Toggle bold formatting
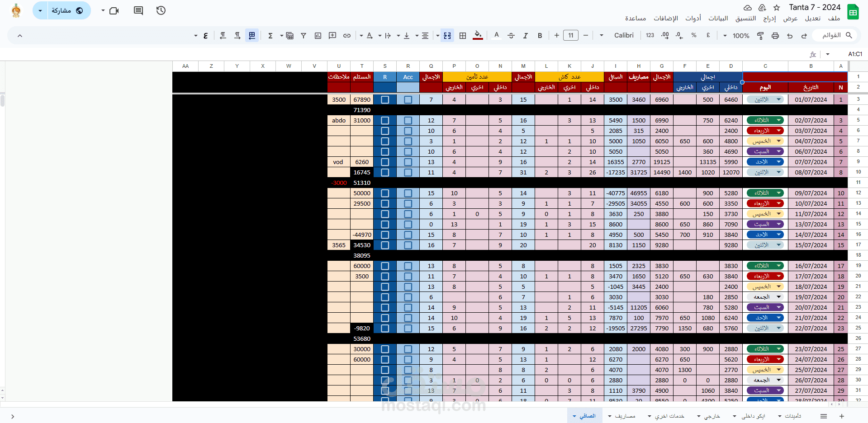 [540, 35]
